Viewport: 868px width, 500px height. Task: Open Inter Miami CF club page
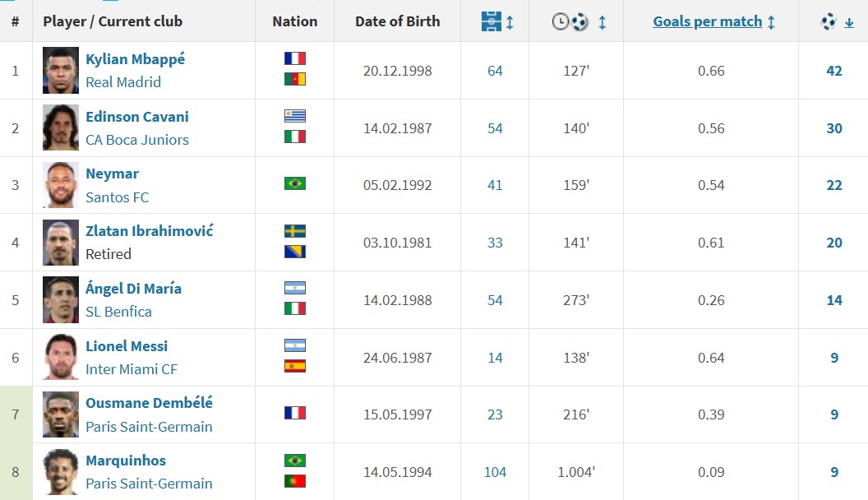[x=132, y=369]
